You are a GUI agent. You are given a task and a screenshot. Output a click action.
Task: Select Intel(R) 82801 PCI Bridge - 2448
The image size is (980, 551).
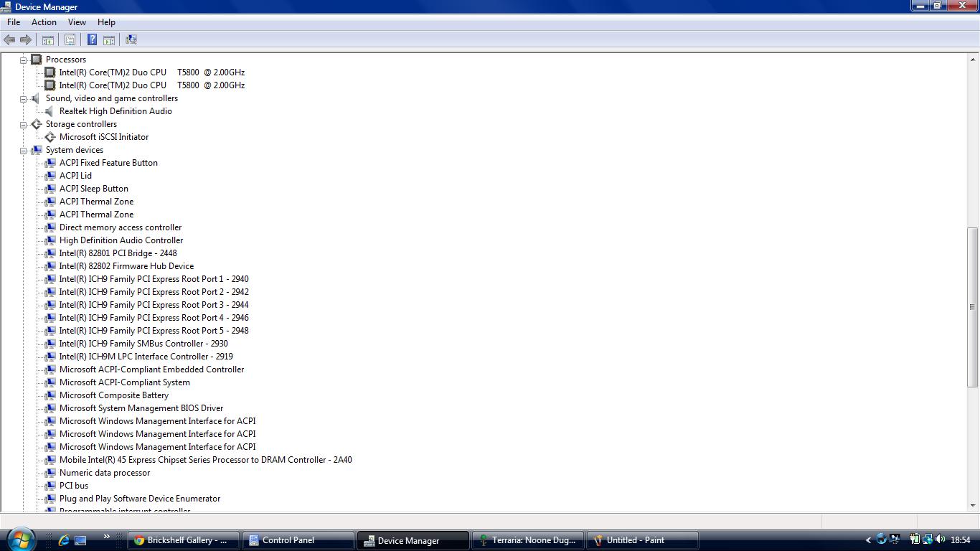(x=118, y=253)
